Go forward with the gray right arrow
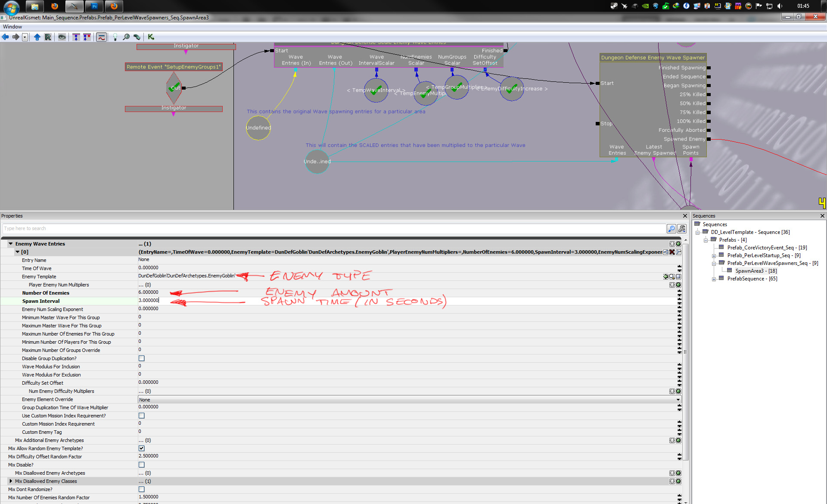Screen dimensions: 827x504 tap(16, 37)
